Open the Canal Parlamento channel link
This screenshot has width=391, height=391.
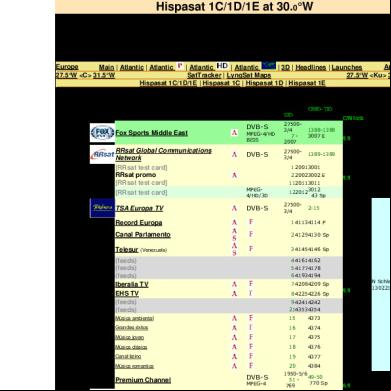click(x=143, y=235)
